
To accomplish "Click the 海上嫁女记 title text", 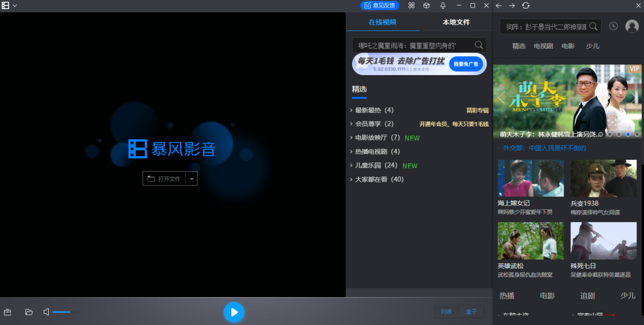I will (x=514, y=203).
